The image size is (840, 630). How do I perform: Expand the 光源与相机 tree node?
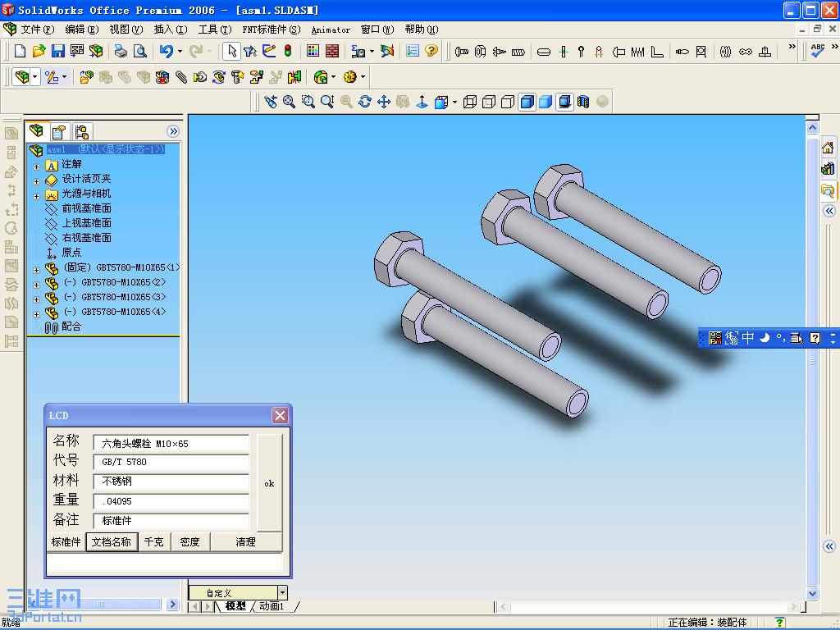click(36, 196)
